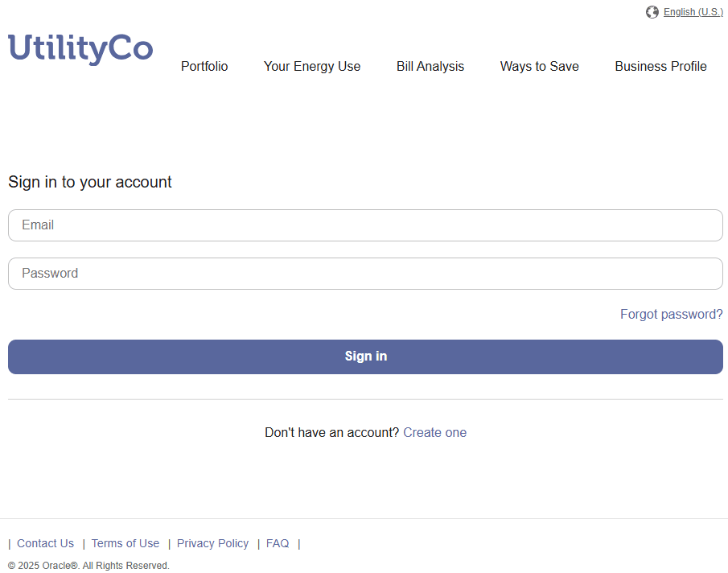Click the UtilityCo logo
Screen dimensions: 728x573
(x=80, y=50)
